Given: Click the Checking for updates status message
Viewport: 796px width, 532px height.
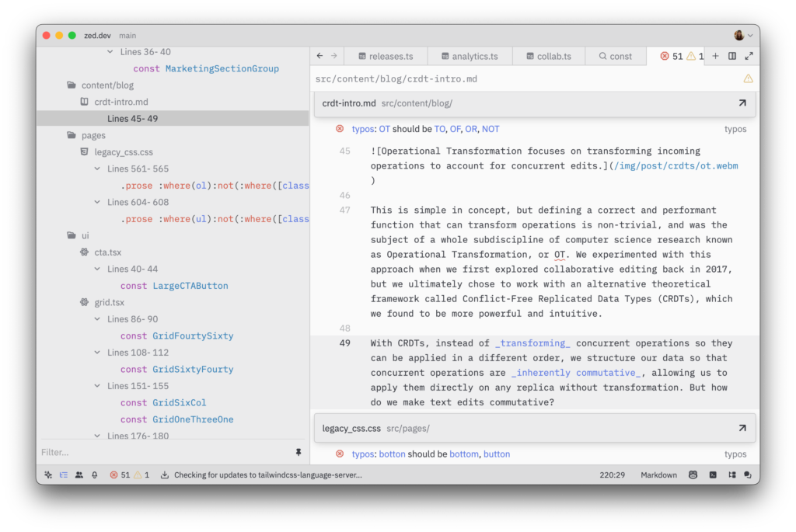Looking at the screenshot, I should point(268,475).
